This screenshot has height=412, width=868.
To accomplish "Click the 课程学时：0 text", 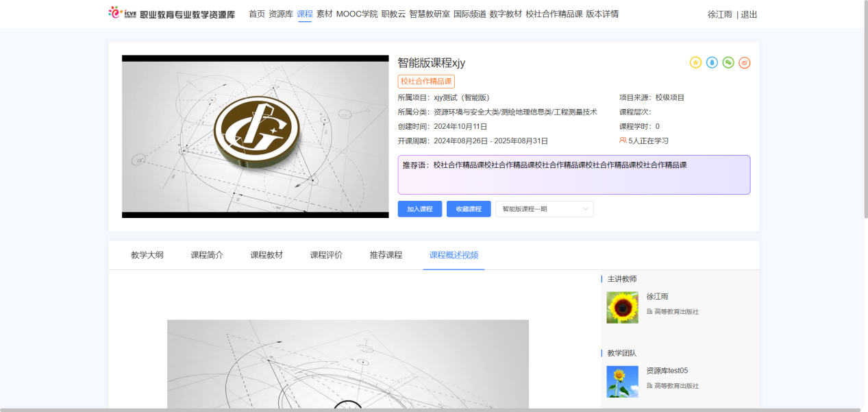I will (x=640, y=126).
